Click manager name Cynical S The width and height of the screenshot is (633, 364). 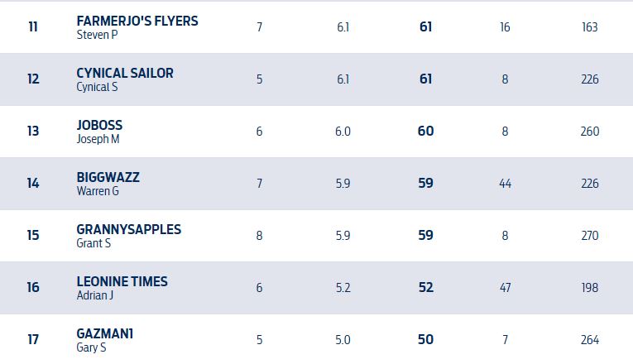click(97, 87)
